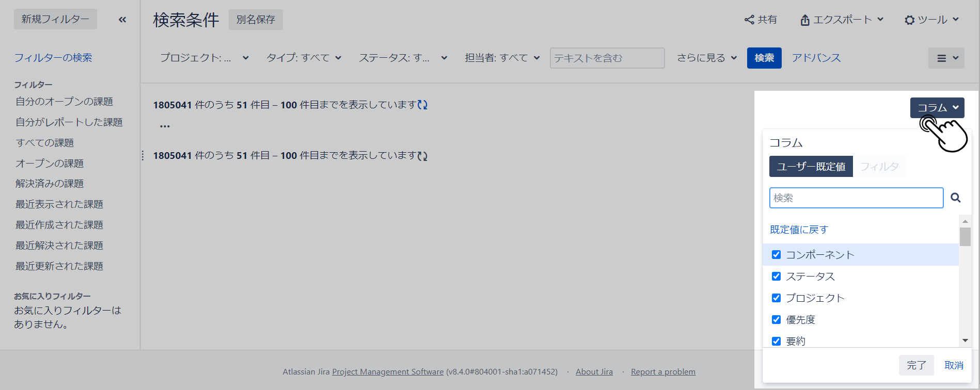This screenshot has height=390, width=980.
Task: Open the three-dots more actions icon
Action: click(x=165, y=126)
